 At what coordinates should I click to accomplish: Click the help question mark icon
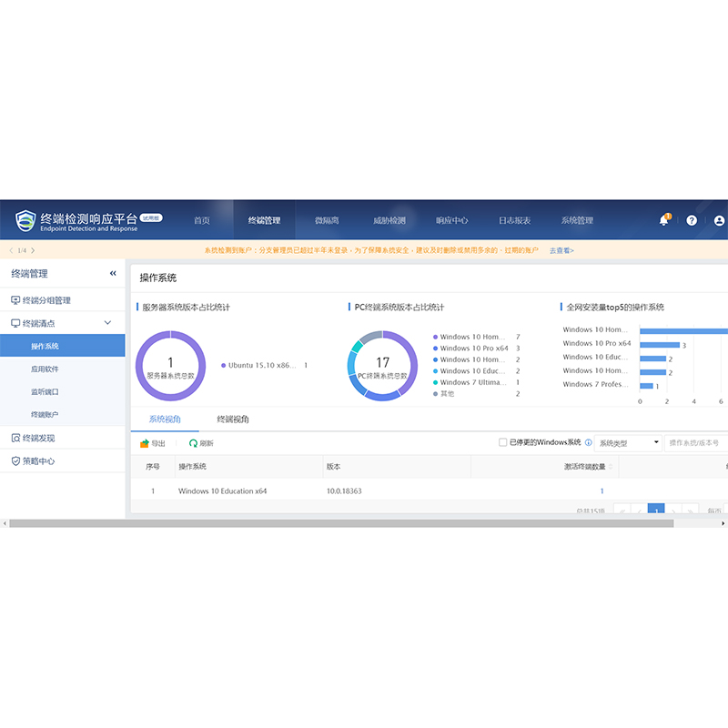pos(692,220)
